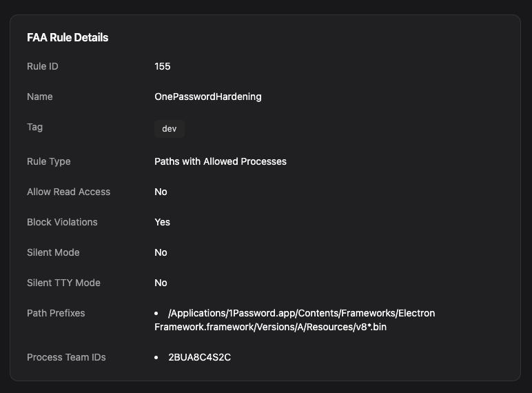The width and height of the screenshot is (532, 393).
Task: Click the Silent Mode label
Action: click(53, 252)
